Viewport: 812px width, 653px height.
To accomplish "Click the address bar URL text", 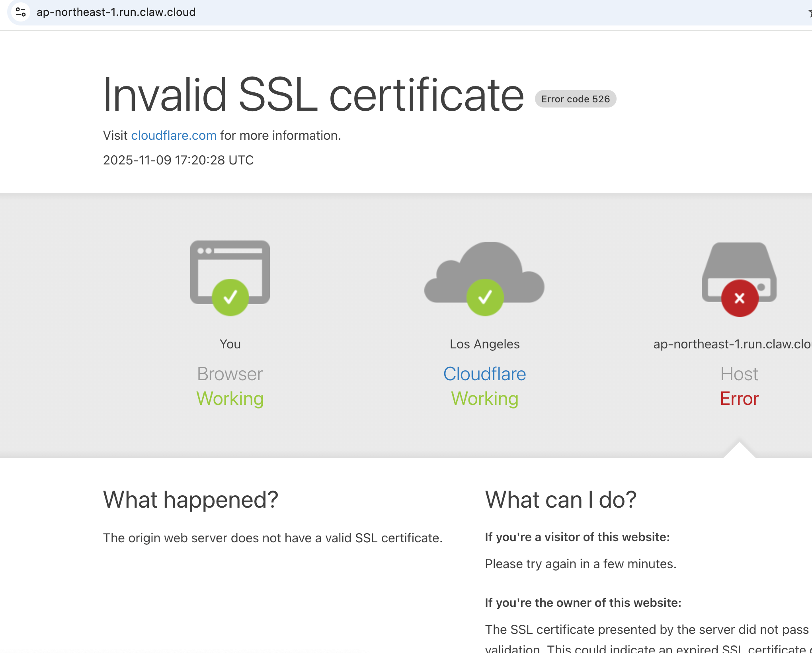I will pyautogui.click(x=116, y=12).
